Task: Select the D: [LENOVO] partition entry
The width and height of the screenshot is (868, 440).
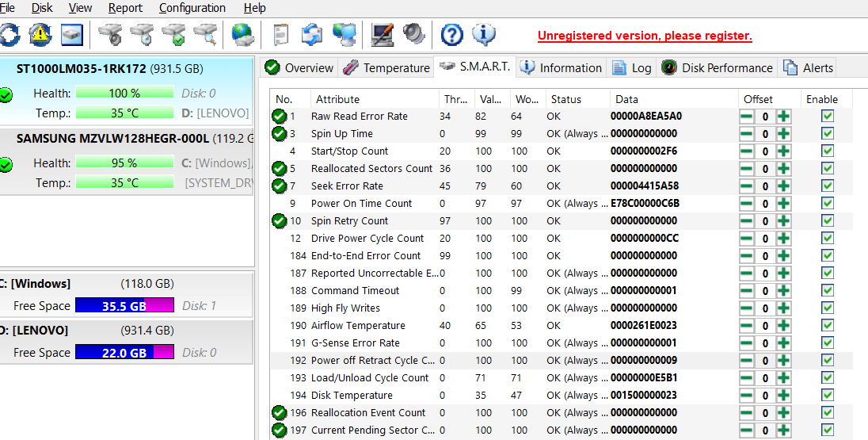Action: [127, 342]
